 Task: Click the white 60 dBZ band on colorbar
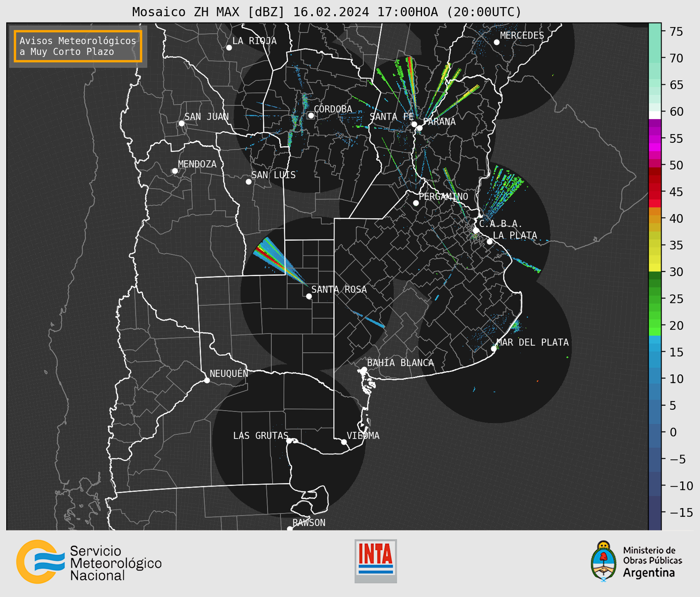(x=655, y=115)
